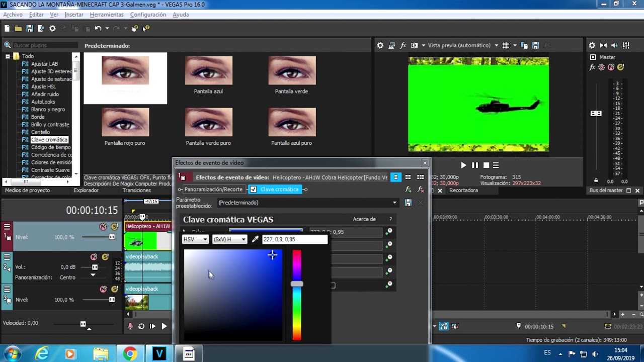The height and width of the screenshot is (362, 644).
Task: Open track 1 hamburger menu
Action: pyautogui.click(x=7, y=227)
